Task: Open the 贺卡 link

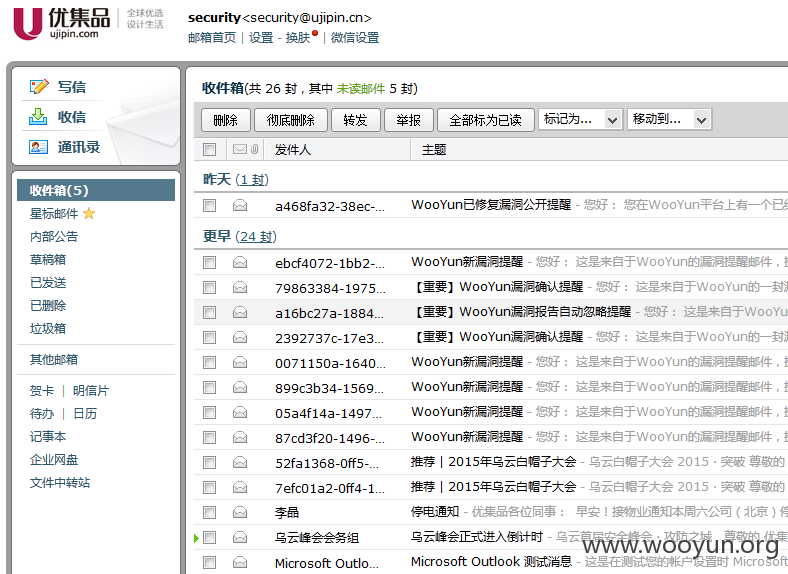Action: click(x=42, y=391)
